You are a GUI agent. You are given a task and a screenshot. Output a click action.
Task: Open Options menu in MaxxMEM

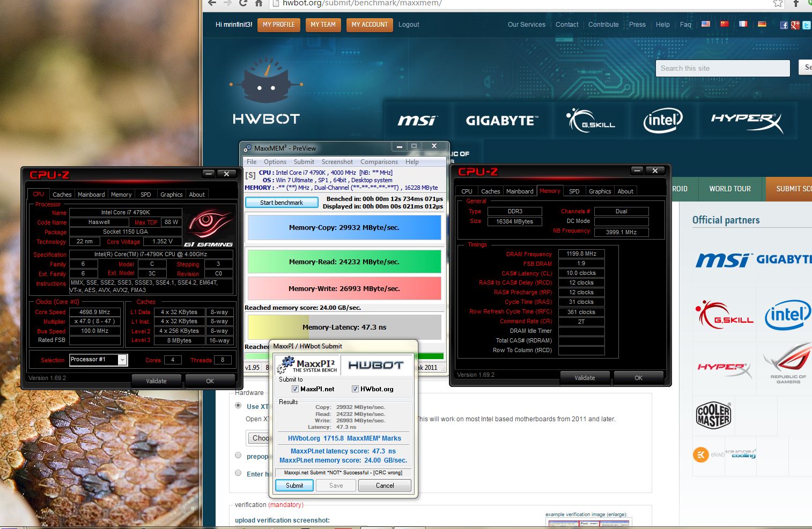click(x=275, y=162)
